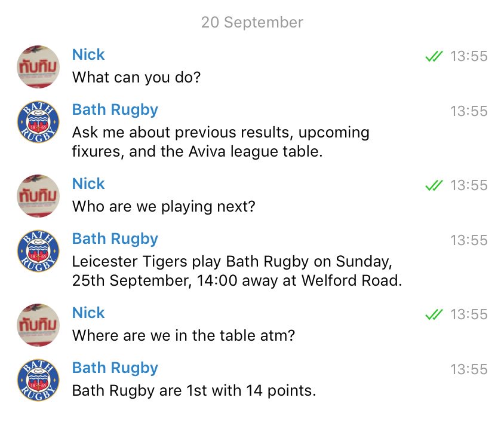The height and width of the screenshot is (422, 504).
Task: Click the message about previous results and upcoming fixtures
Action: coord(220,142)
